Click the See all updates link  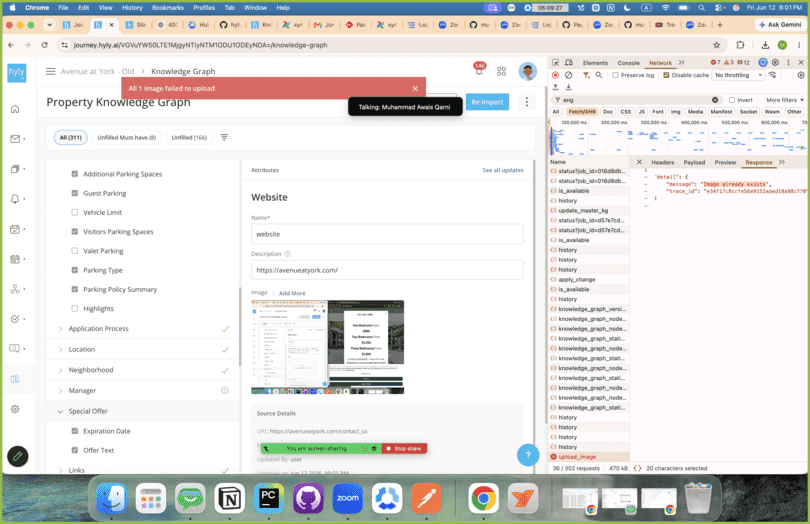pyautogui.click(x=503, y=170)
